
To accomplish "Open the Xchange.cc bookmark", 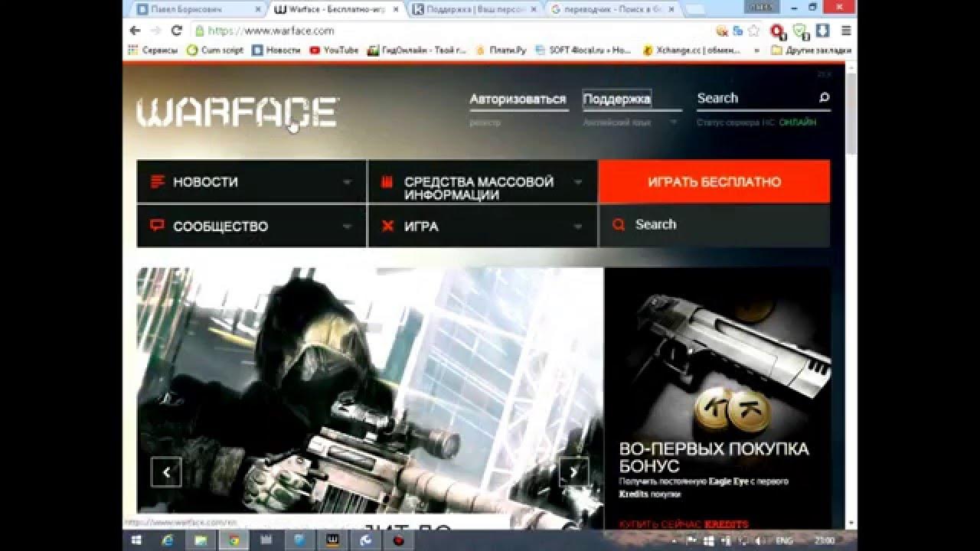I will [x=692, y=50].
